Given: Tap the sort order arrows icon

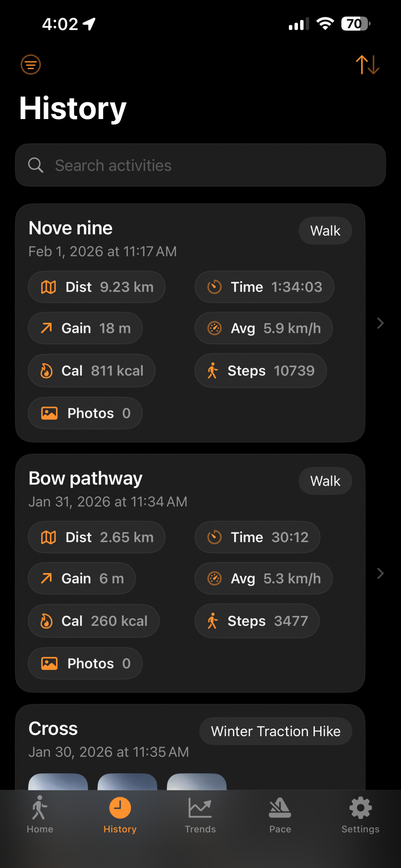Looking at the screenshot, I should pyautogui.click(x=367, y=64).
